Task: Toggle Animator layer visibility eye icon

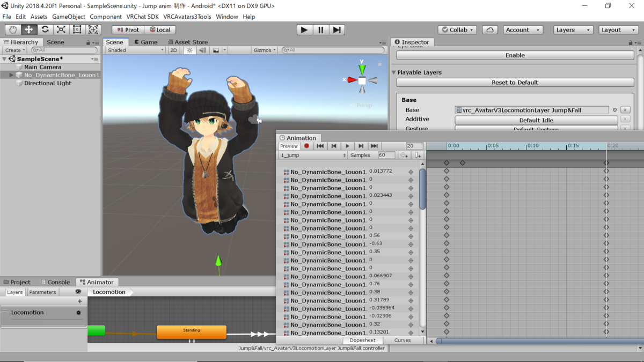Action: 78,292
